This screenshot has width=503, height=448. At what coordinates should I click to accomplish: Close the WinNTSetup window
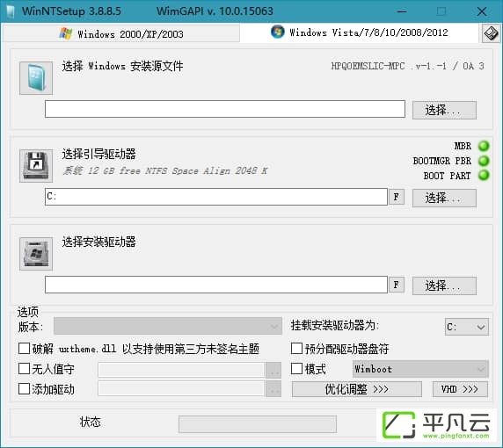tap(482, 11)
